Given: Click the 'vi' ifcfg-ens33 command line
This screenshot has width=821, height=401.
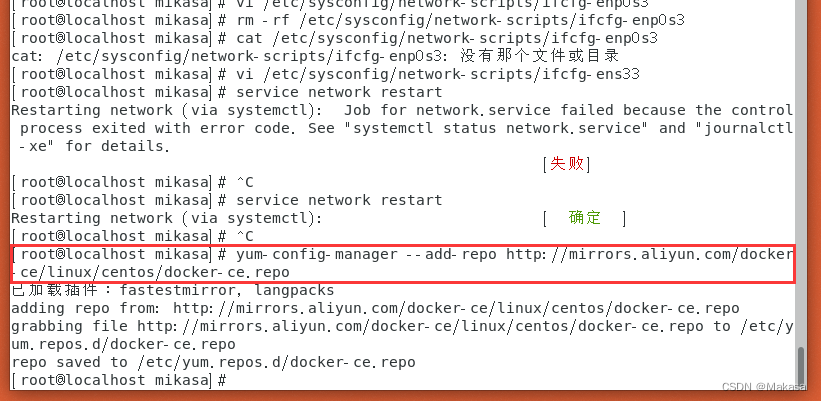Looking at the screenshot, I should coord(438,74).
